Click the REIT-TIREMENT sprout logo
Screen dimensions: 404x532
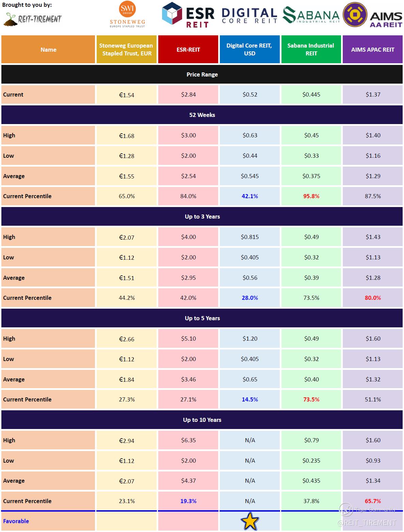[32, 19]
